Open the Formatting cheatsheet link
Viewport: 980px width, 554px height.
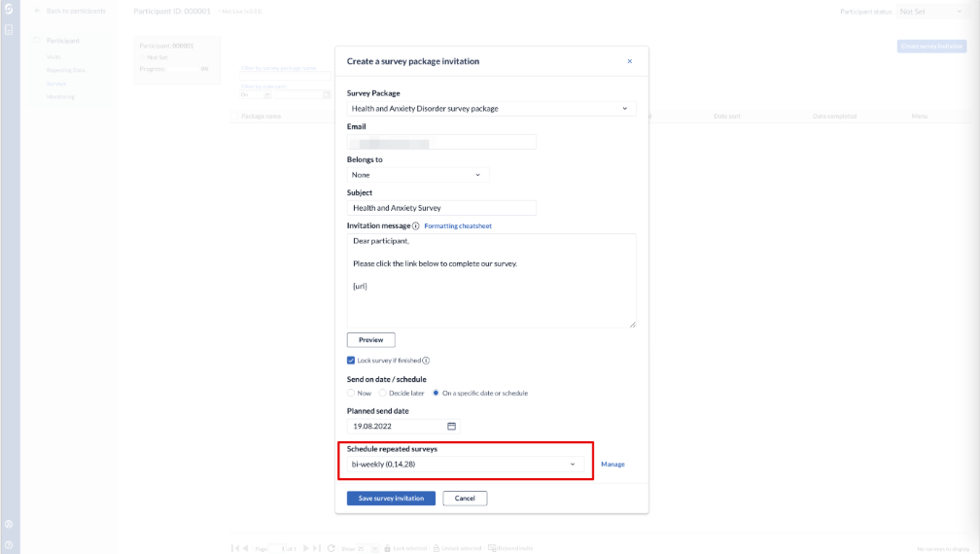pyautogui.click(x=458, y=226)
